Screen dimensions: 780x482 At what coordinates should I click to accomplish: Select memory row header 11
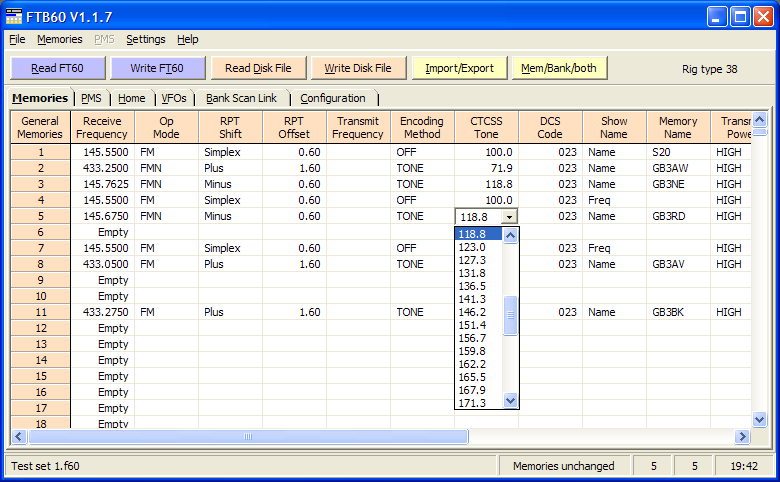point(40,312)
